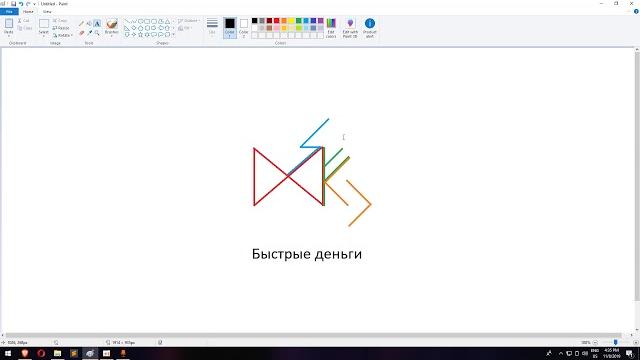Click the Paste clipboard icon
The width and height of the screenshot is (640, 360).
(x=9, y=23)
